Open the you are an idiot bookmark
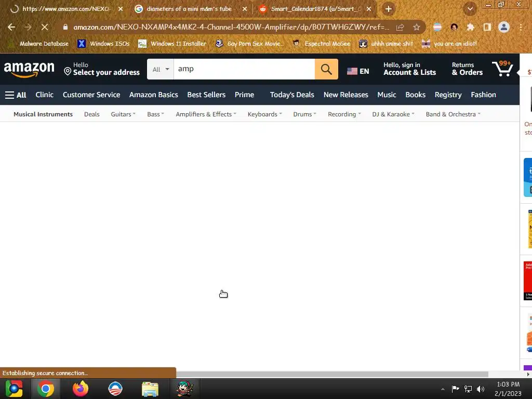Image resolution: width=532 pixels, height=399 pixels. pos(449,44)
